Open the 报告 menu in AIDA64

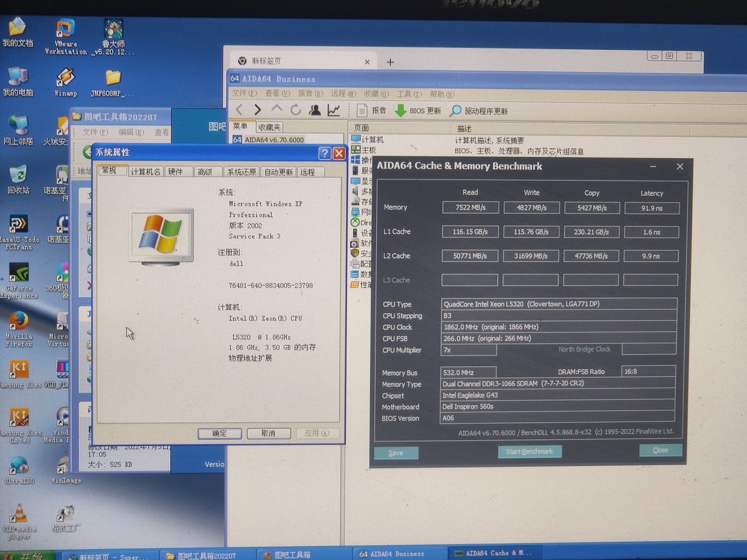pos(310,93)
